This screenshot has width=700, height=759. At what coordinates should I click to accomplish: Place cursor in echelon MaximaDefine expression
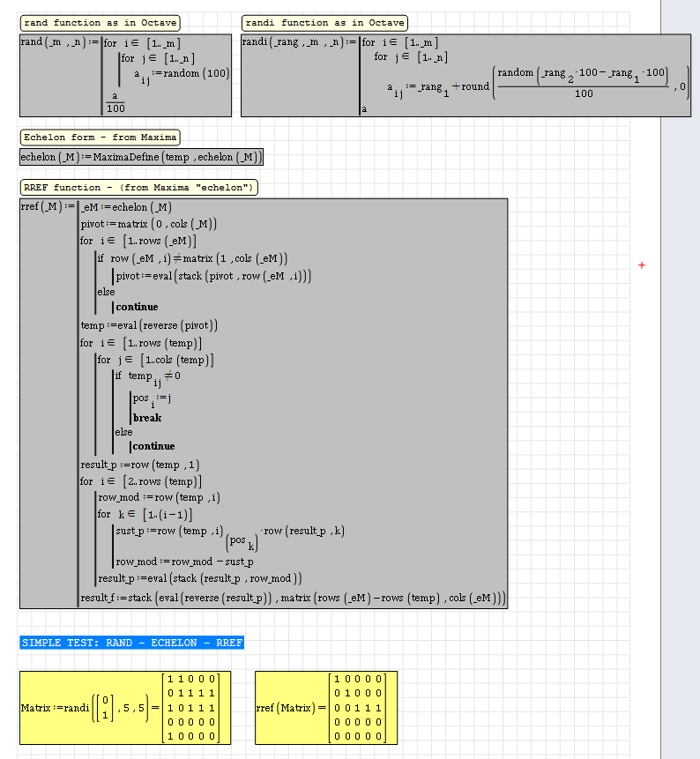tap(141, 157)
